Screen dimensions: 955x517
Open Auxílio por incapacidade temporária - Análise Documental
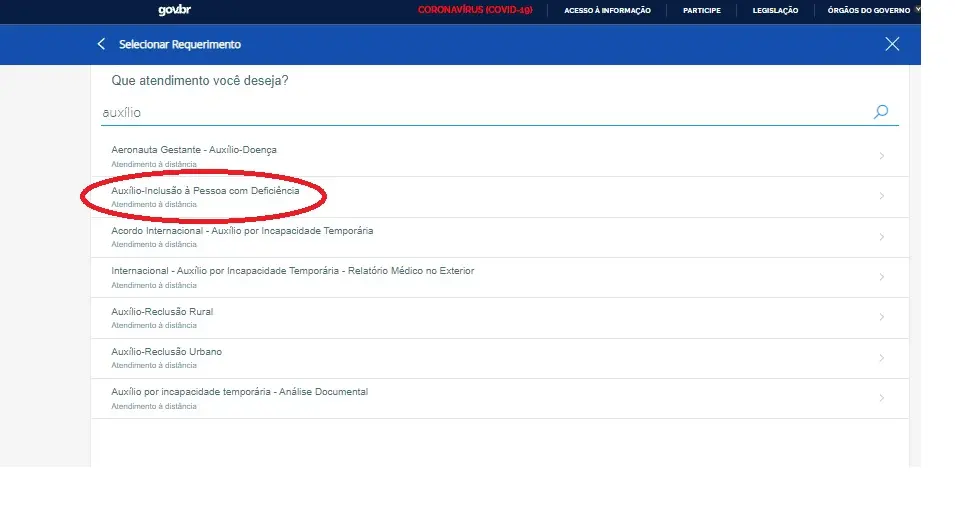239,392
